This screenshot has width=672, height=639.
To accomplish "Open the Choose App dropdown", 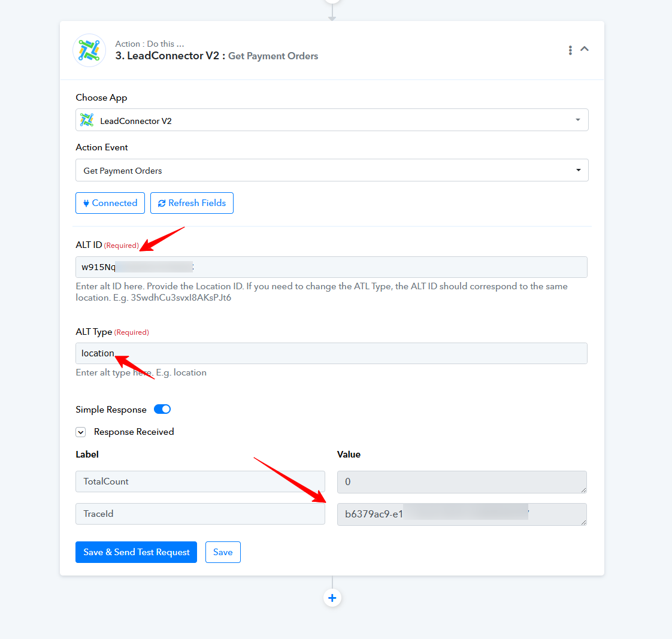I will click(x=332, y=120).
